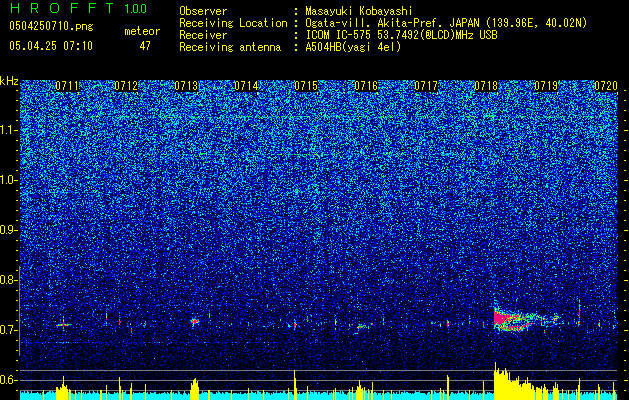
Task: Click the Observer field label
Action: 203,11
